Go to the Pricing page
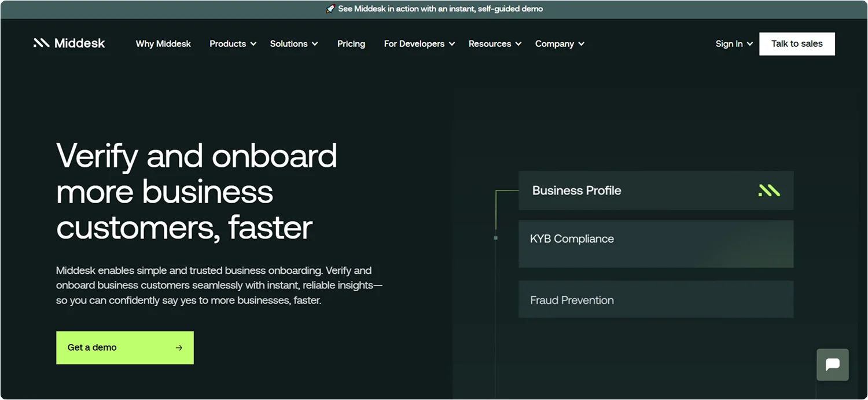 (351, 44)
